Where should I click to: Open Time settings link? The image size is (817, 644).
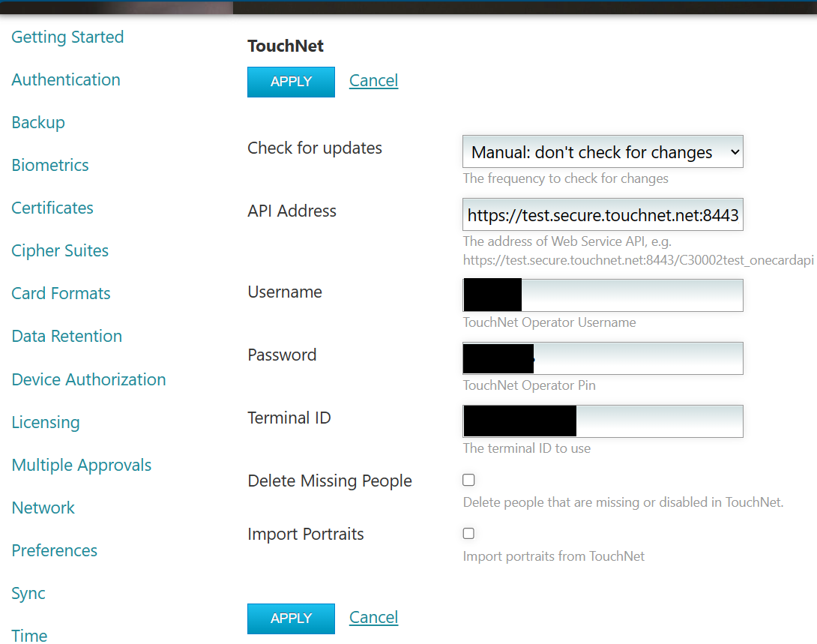pyautogui.click(x=29, y=636)
